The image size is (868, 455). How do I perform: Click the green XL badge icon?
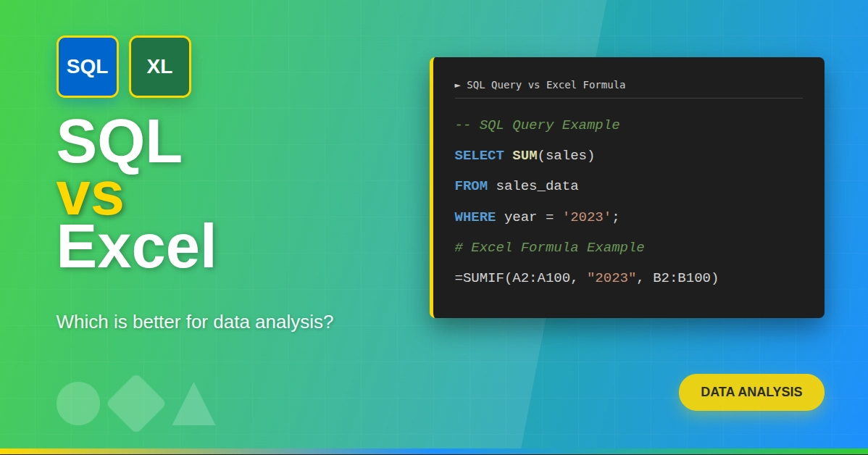click(160, 67)
